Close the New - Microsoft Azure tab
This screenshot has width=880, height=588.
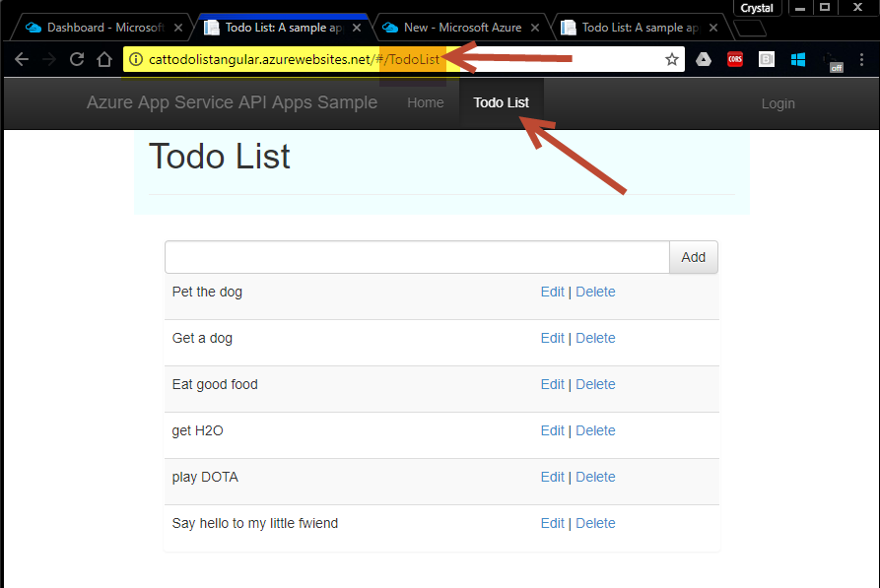(x=535, y=28)
